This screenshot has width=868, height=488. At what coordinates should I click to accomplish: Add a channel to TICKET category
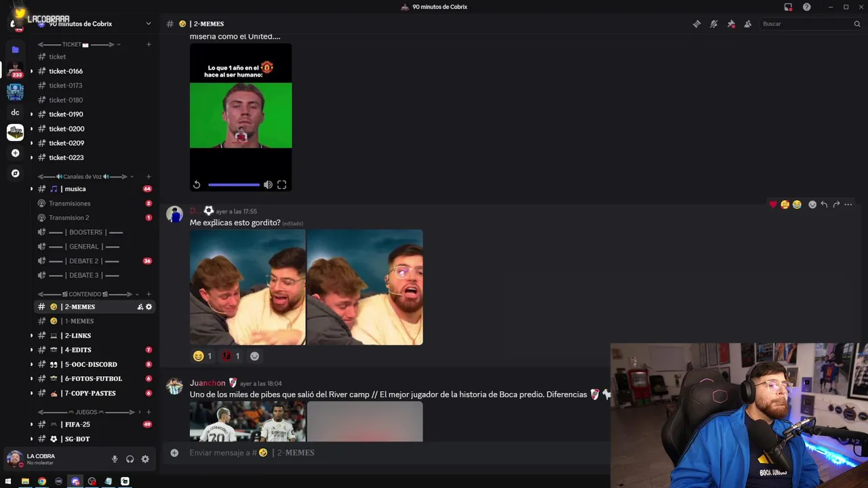click(149, 45)
